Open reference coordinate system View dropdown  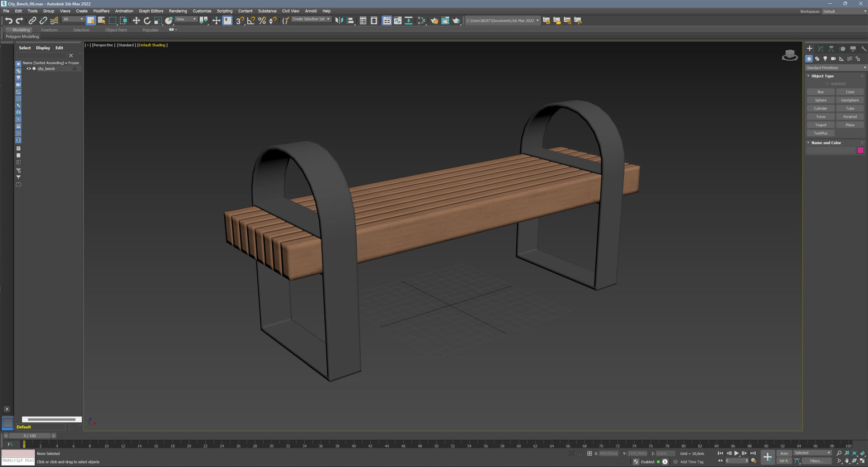pos(186,19)
